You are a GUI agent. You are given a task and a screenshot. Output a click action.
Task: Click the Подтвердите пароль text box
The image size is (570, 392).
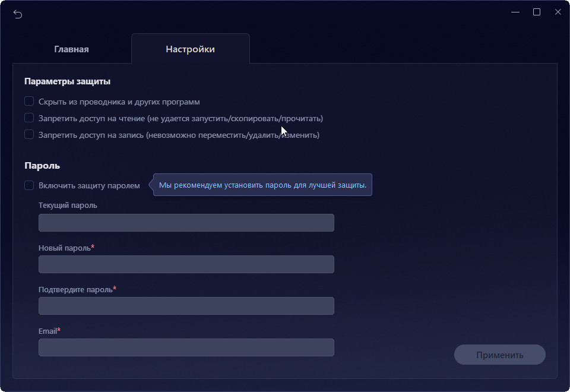(x=186, y=306)
